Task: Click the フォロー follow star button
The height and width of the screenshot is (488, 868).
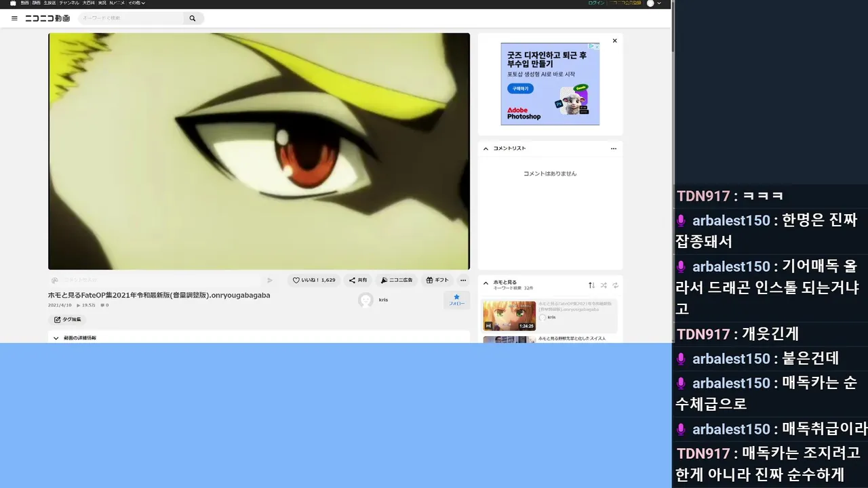Action: tap(457, 300)
